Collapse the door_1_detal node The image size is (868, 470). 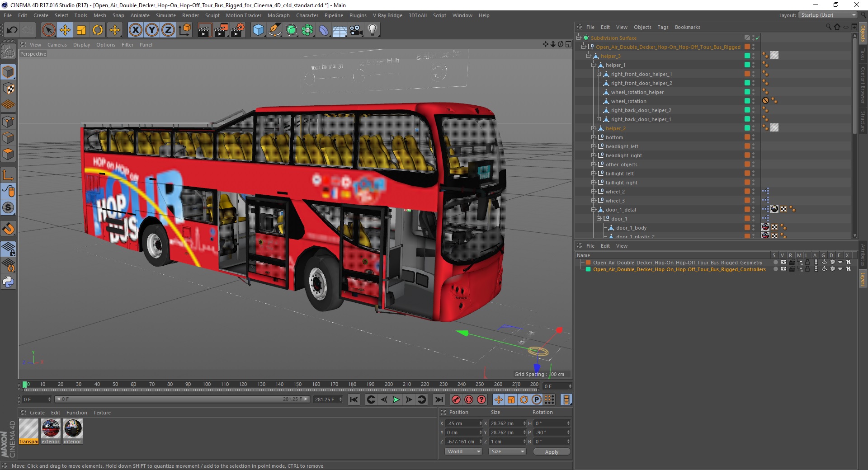594,210
